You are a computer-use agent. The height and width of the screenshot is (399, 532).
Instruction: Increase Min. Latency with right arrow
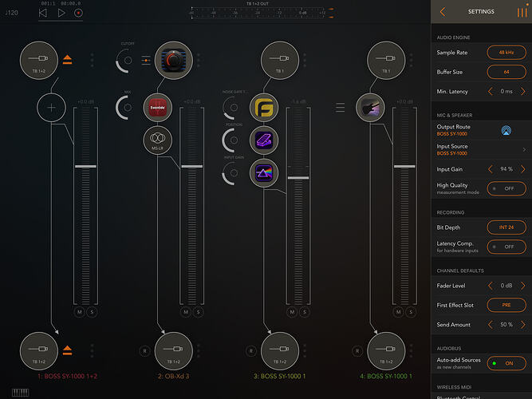pyautogui.click(x=523, y=91)
